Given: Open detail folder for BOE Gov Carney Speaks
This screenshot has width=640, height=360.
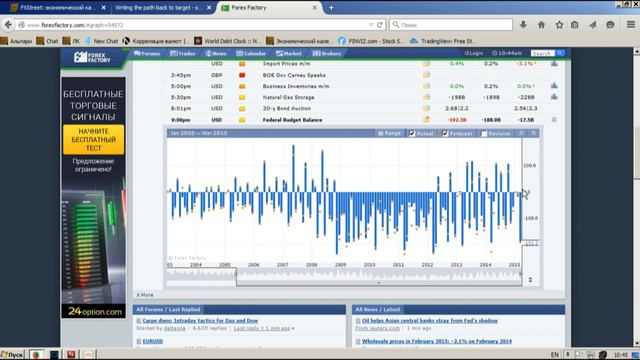Looking at the screenshot, I should 426,75.
